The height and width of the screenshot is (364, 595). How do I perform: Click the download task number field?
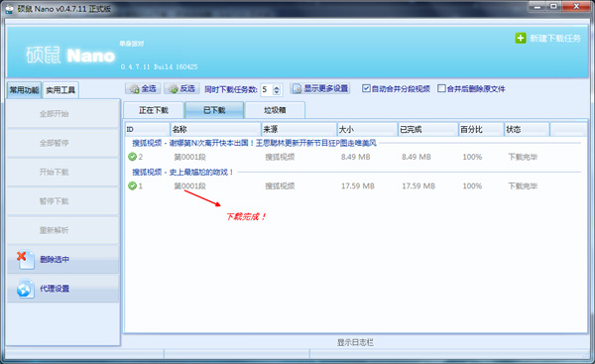coord(267,89)
